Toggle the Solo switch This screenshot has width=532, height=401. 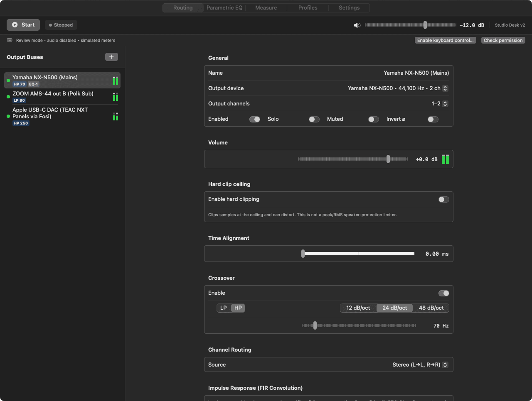pyautogui.click(x=314, y=119)
